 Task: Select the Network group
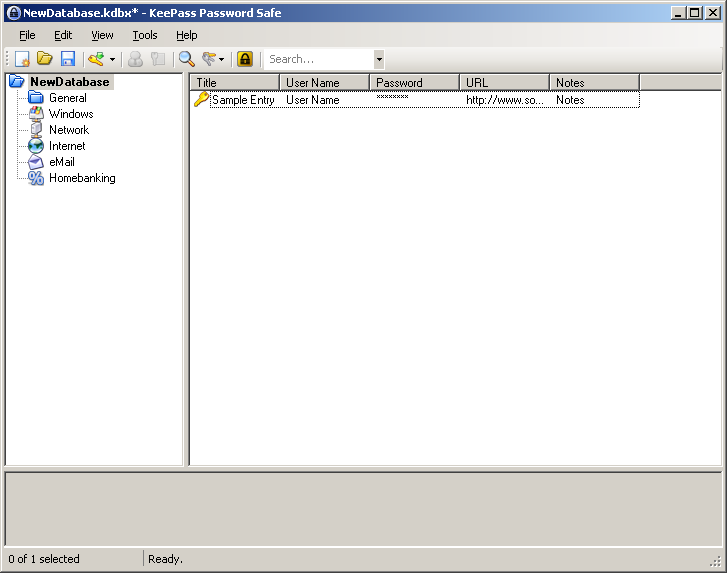pos(69,130)
